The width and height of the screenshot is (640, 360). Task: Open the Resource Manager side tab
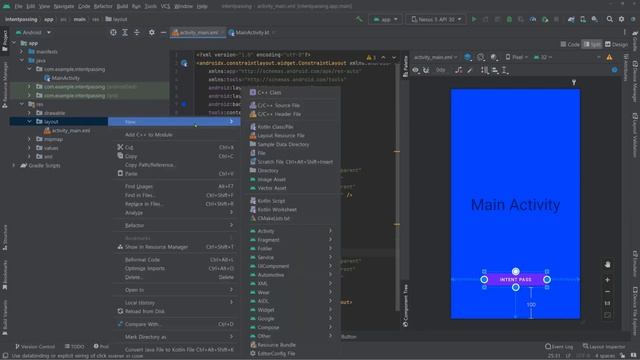pyautogui.click(x=5, y=84)
